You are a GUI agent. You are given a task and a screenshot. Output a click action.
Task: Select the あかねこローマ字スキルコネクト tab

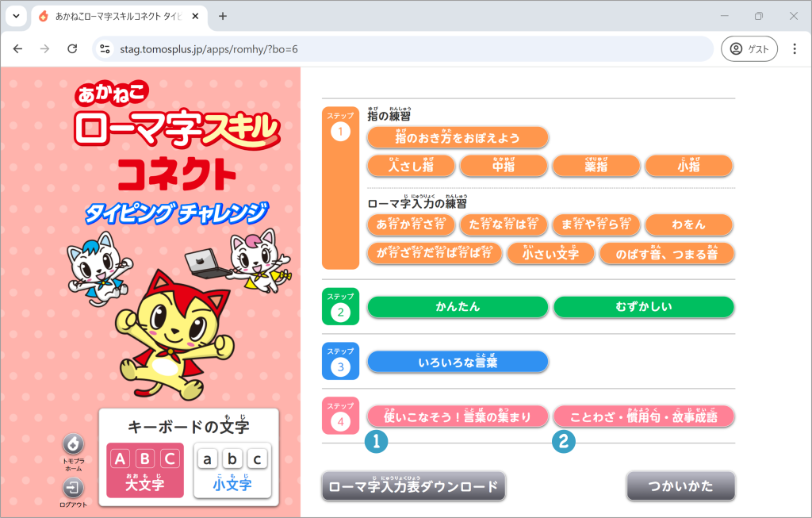(120, 17)
